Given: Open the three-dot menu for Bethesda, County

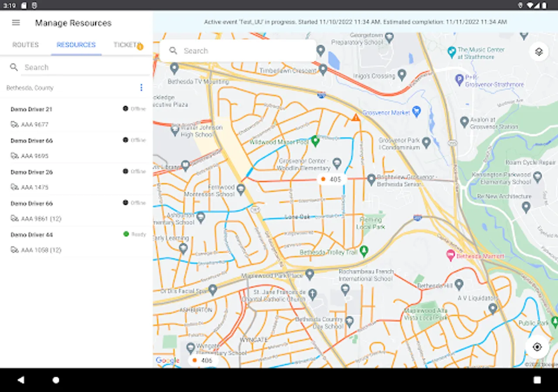Looking at the screenshot, I should (141, 88).
